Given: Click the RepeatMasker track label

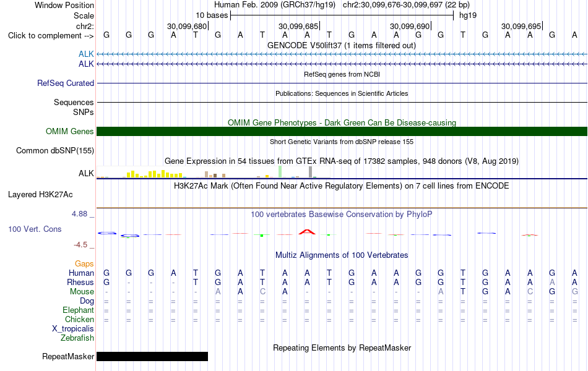Looking at the screenshot, I should pyautogui.click(x=68, y=356).
